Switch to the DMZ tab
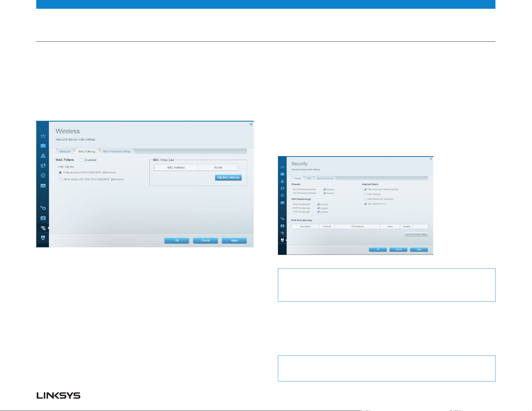This screenshot has width=532, height=411. (309, 178)
